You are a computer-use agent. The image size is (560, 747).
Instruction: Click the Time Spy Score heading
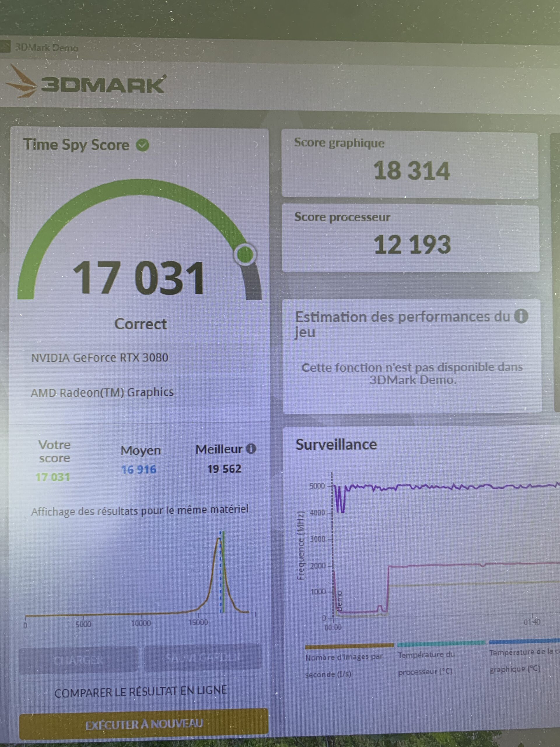click(x=76, y=144)
